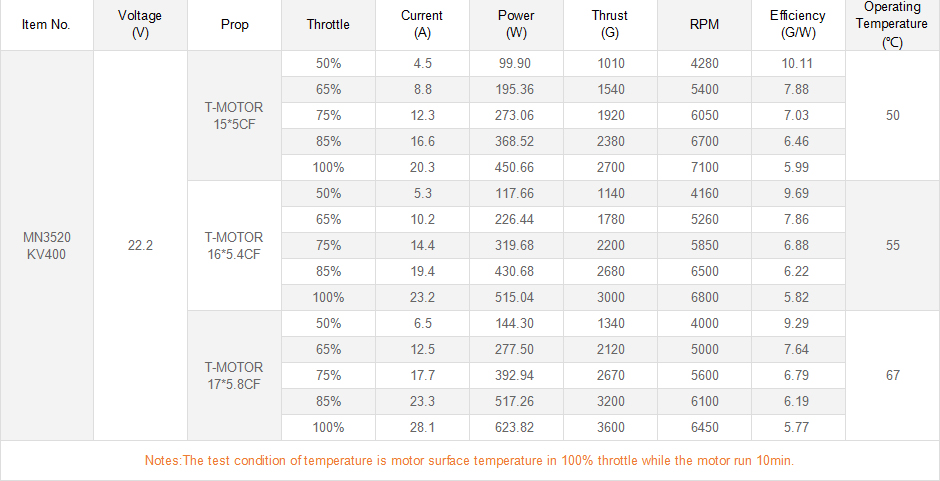Click the Efficiency (G/W) column header
This screenshot has height=481, width=940.
click(x=798, y=25)
